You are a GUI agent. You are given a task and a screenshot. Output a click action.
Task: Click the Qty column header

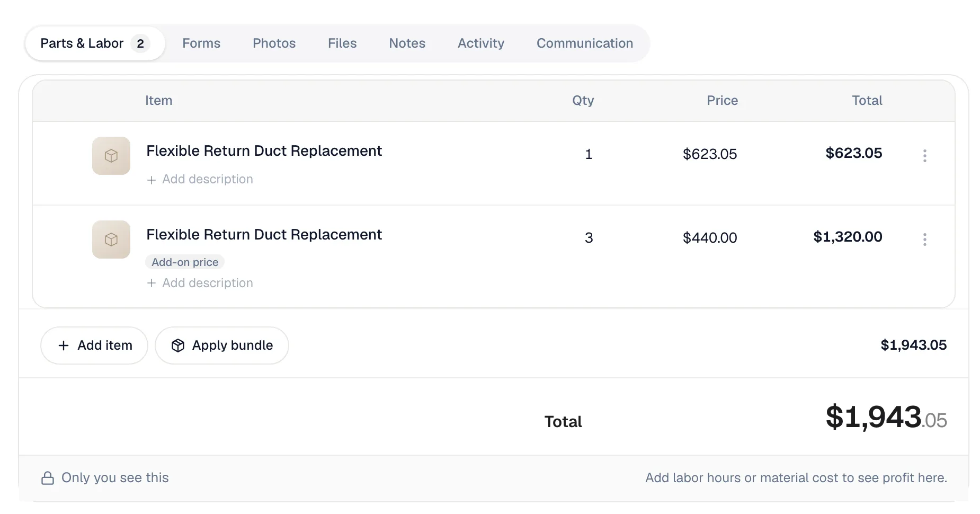(583, 101)
